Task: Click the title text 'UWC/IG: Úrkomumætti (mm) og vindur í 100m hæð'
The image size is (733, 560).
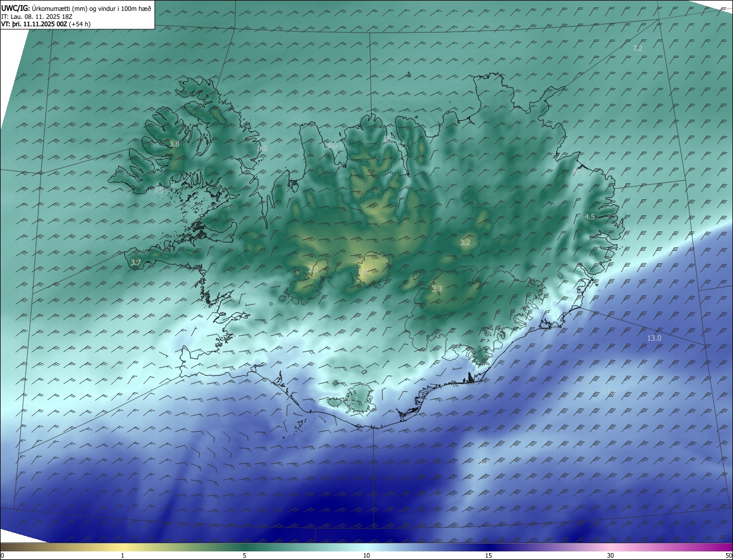Action: pyautogui.click(x=76, y=9)
